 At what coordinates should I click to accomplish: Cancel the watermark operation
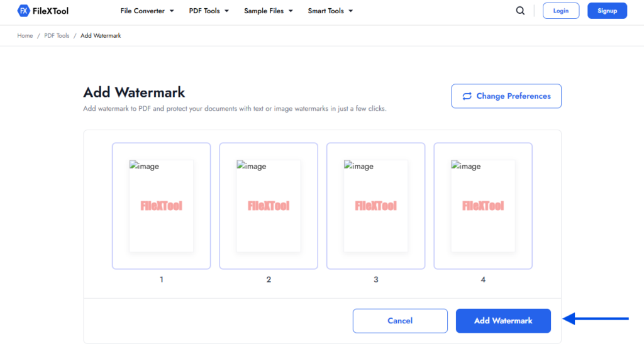pyautogui.click(x=400, y=321)
